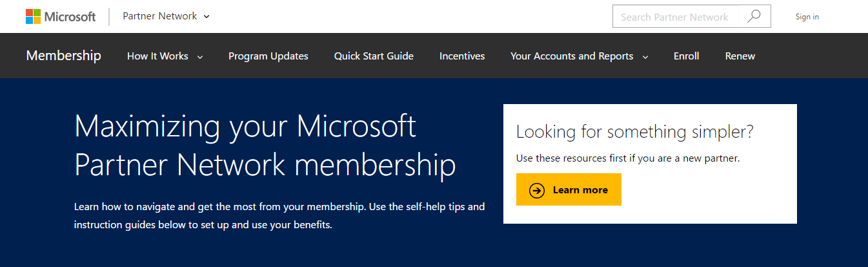The image size is (868, 267).
Task: Click the circled arrow icon on Learn more
Action: (x=537, y=190)
